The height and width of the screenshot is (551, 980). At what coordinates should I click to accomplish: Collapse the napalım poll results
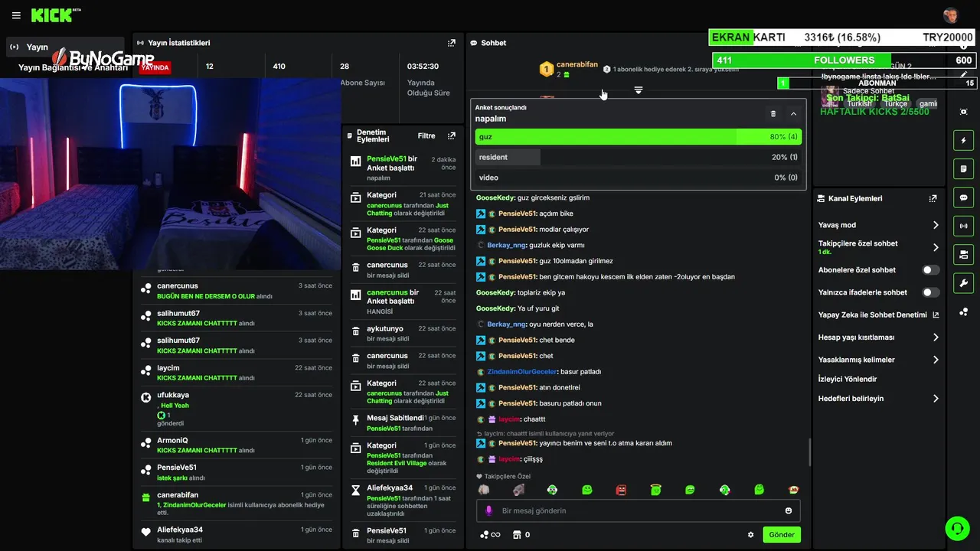[x=793, y=114]
